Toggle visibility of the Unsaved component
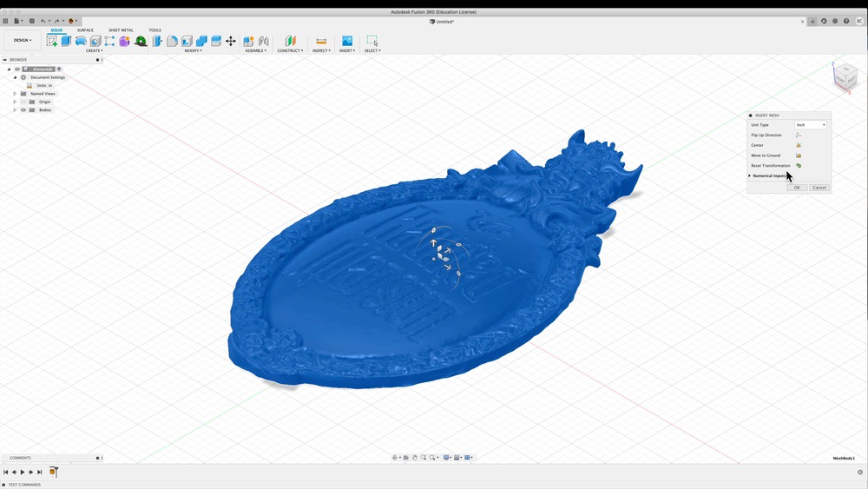Screen dimensions: 868x489 (17, 69)
